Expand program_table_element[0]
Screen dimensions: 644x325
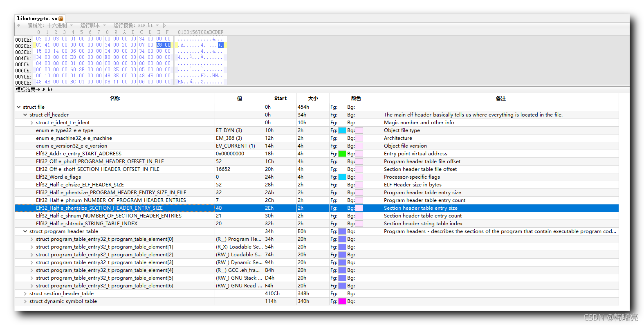pos(32,239)
